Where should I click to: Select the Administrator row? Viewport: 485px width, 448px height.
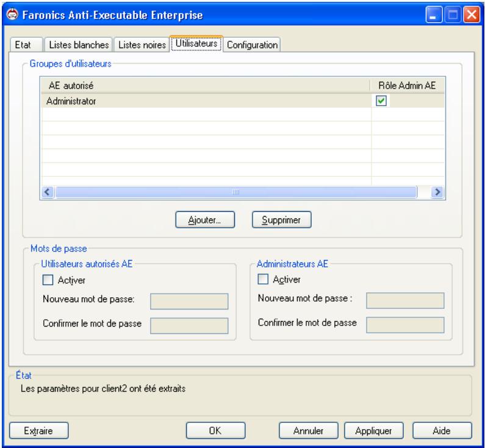[x=243, y=101]
